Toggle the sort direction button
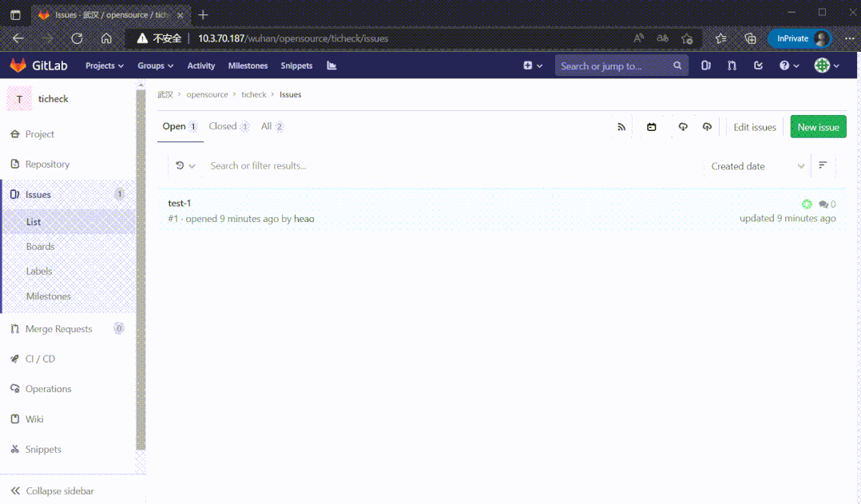This screenshot has height=504, width=861. click(x=823, y=165)
